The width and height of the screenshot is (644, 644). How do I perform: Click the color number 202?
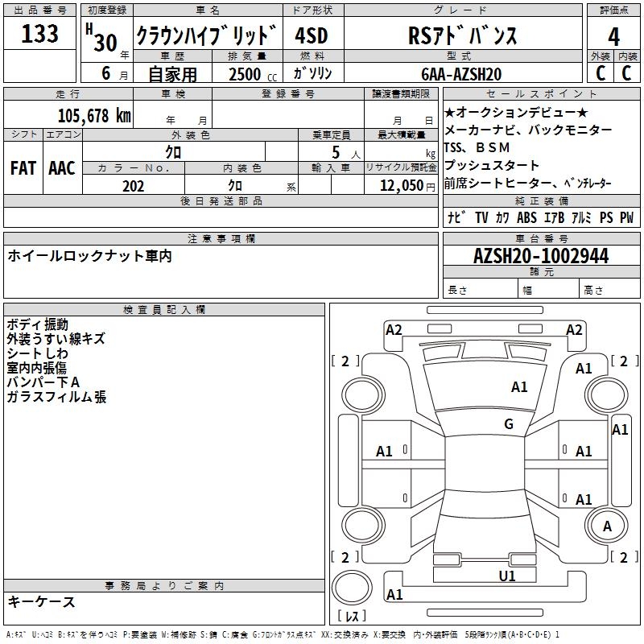[133, 186]
